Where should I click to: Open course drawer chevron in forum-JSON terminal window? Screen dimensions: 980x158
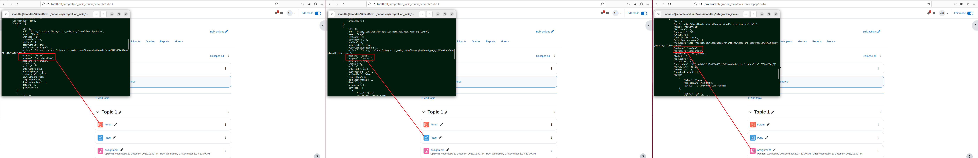pos(323,26)
